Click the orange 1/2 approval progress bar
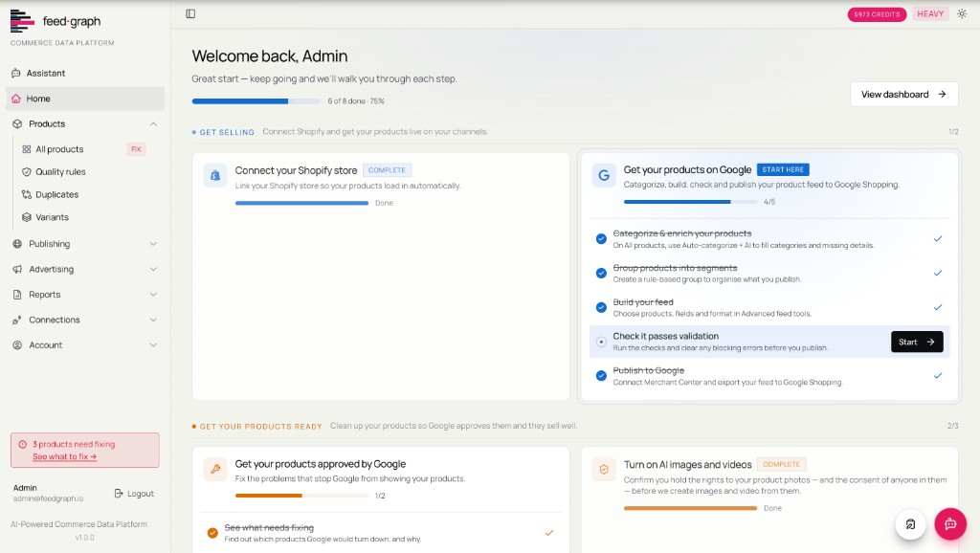This screenshot has width=980, height=553. click(301, 496)
